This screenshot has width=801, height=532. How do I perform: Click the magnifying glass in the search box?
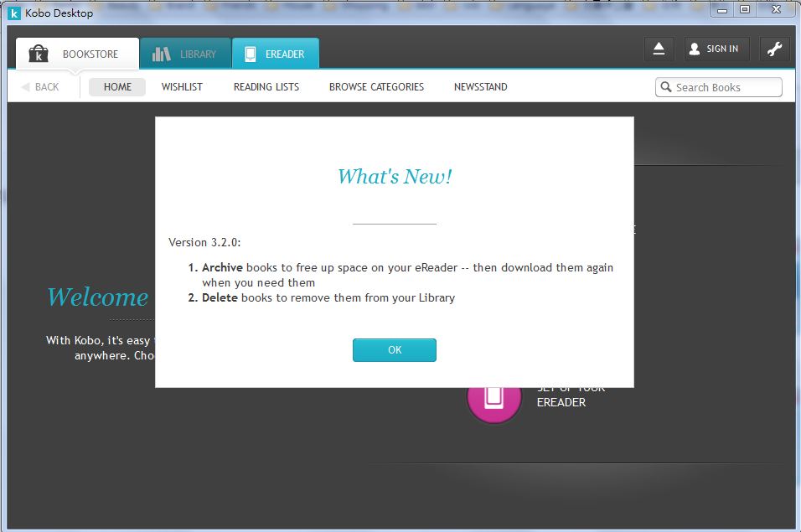(x=666, y=87)
